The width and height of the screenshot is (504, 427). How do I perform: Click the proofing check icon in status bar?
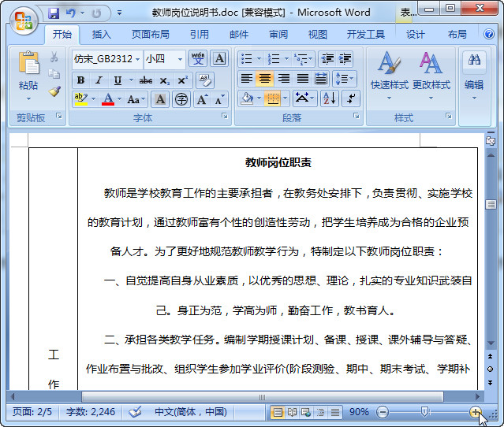pos(135,412)
